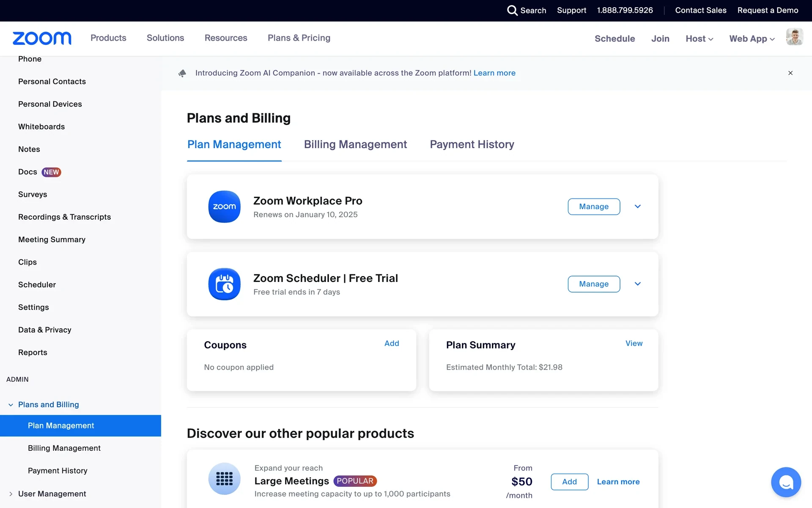Image resolution: width=812 pixels, height=508 pixels.
Task: Open Reports in sidebar
Action: tap(33, 352)
